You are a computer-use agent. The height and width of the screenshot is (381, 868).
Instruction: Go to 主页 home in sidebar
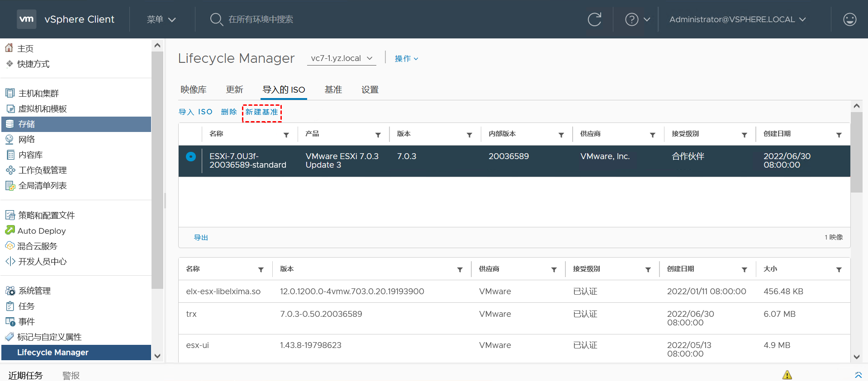[x=25, y=48]
